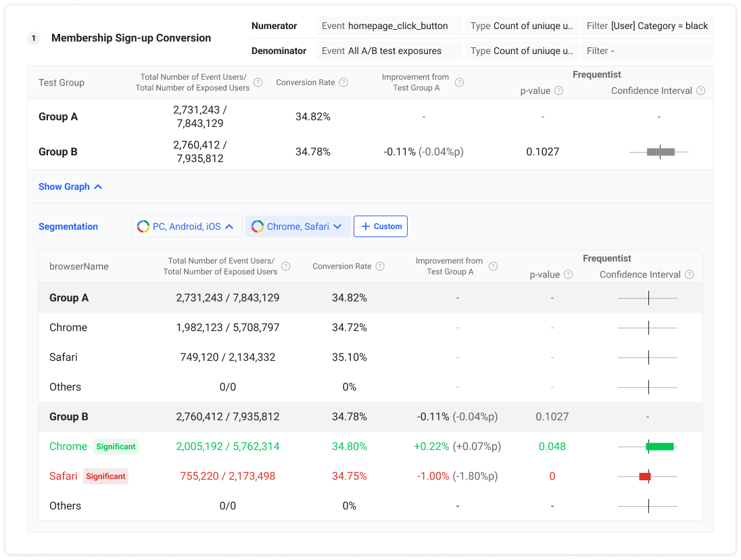Screen dimensions: 741x560
Task: Open Denominator Type Count of unique field
Action: (521, 51)
